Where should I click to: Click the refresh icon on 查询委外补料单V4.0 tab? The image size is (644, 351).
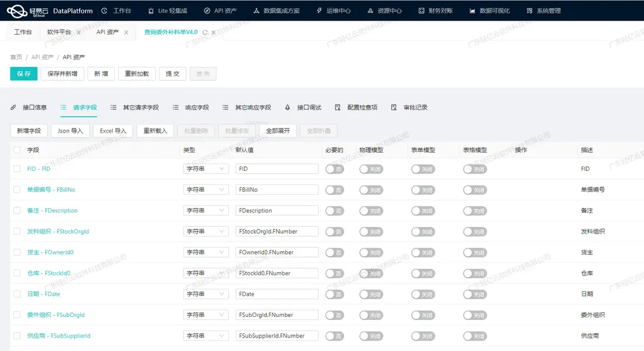205,32
